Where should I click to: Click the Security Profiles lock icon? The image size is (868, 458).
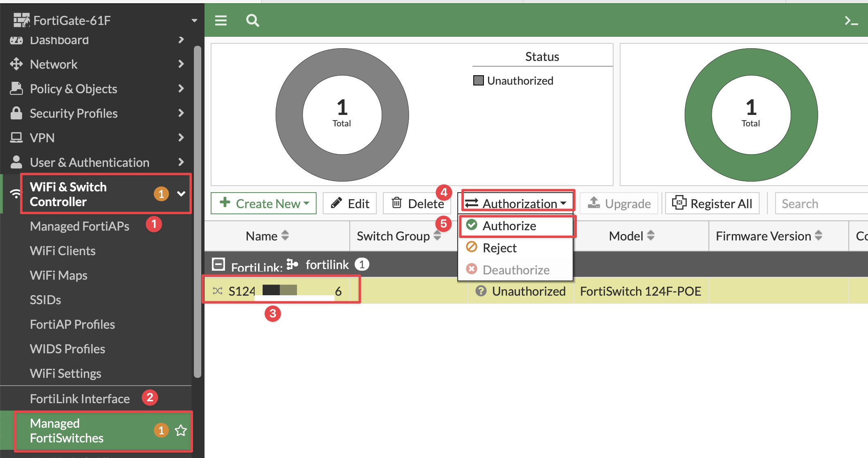(x=16, y=113)
